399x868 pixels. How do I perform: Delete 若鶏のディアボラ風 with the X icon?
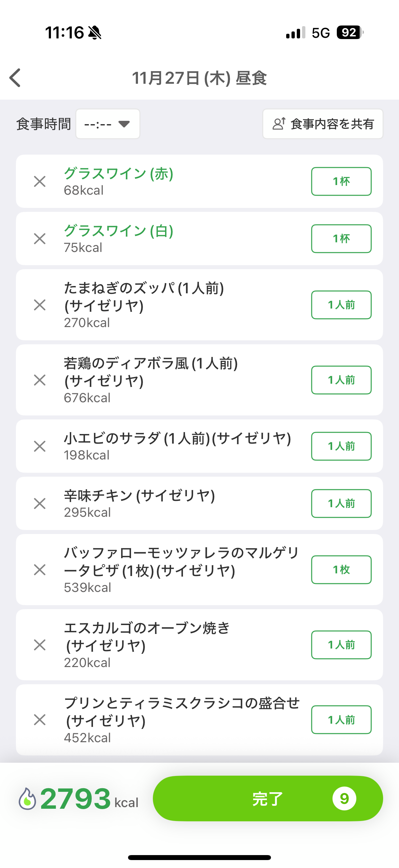pos(40,380)
